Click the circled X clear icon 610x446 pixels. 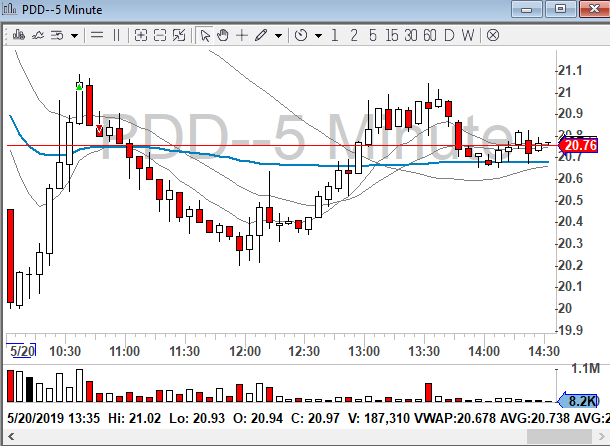click(x=493, y=36)
